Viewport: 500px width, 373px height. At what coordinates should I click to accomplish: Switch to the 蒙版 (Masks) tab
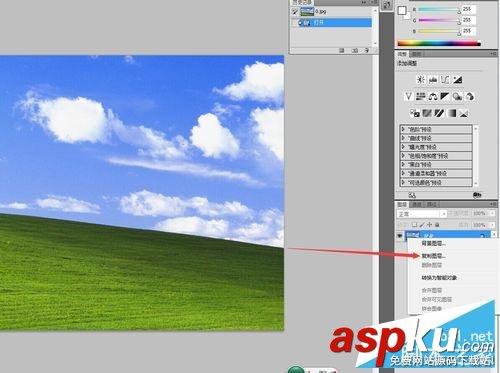coord(416,54)
